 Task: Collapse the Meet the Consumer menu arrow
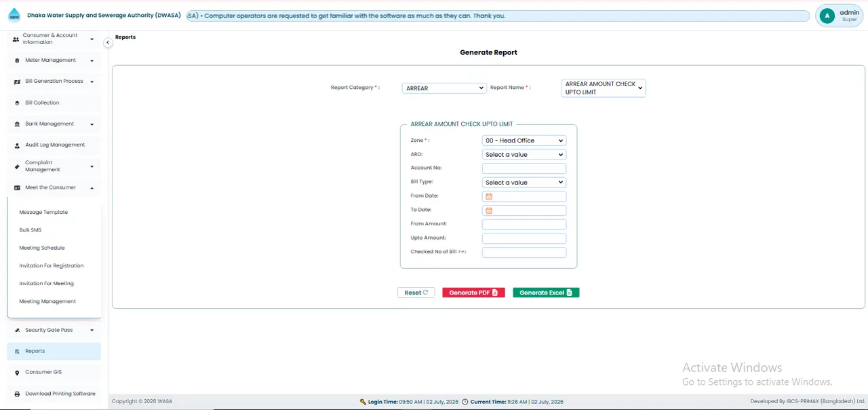92,188
